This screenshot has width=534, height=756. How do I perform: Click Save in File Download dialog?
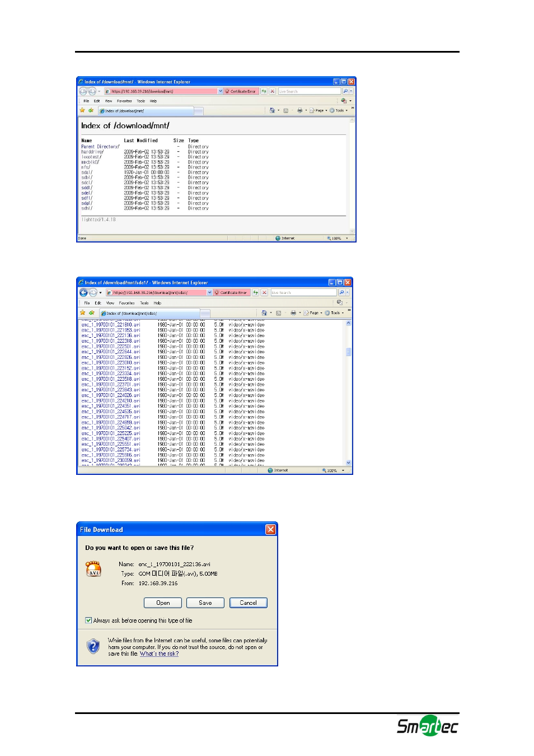point(205,603)
